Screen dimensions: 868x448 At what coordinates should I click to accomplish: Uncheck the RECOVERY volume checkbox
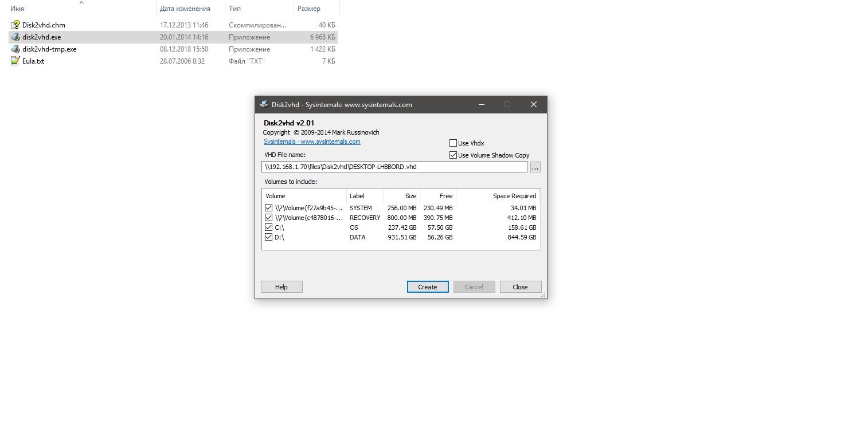[269, 218]
